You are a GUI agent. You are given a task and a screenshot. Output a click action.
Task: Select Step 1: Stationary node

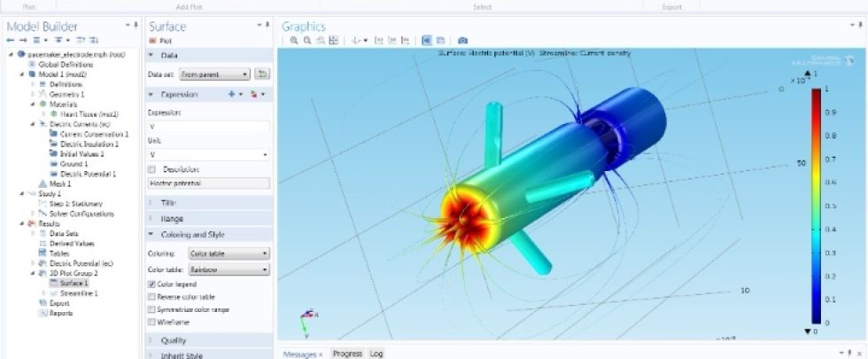tap(76, 204)
